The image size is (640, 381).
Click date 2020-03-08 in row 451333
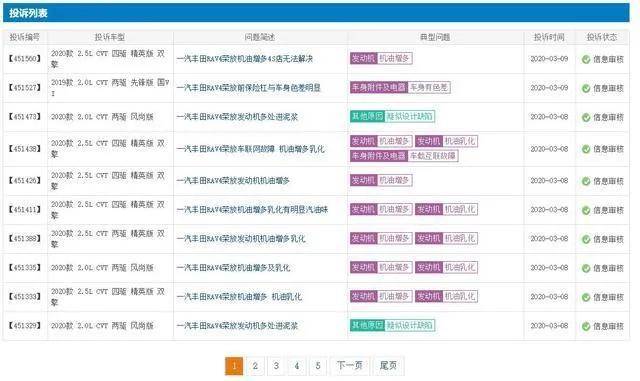(549, 296)
